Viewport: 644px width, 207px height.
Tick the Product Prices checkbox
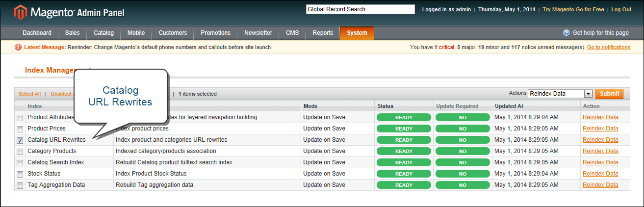point(20,129)
